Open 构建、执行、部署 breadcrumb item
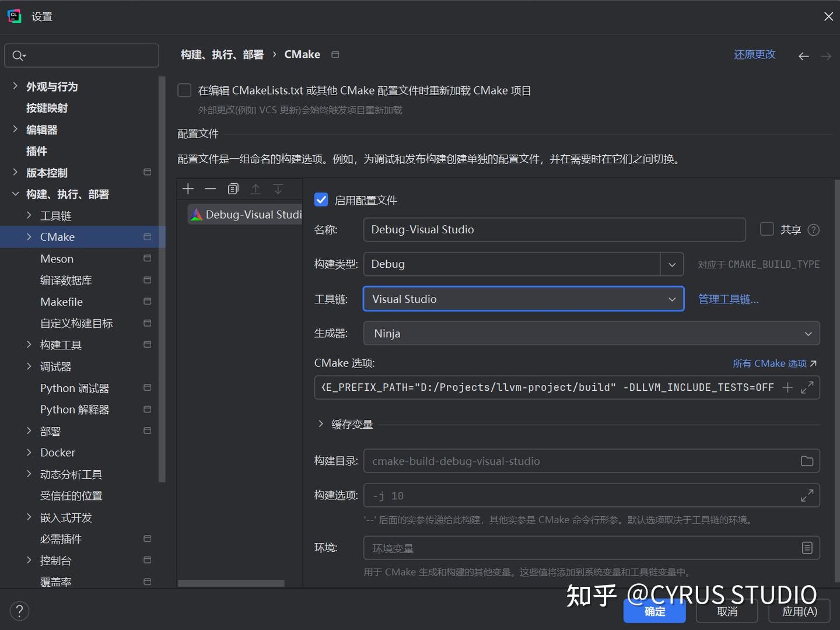 point(222,54)
